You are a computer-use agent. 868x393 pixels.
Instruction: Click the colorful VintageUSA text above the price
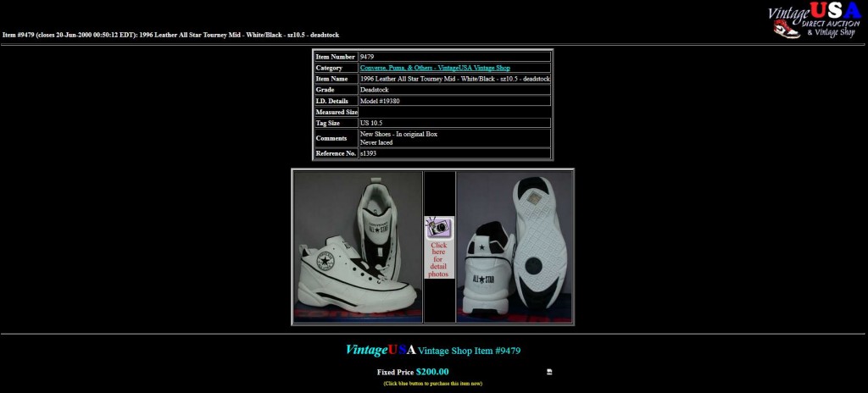381,351
